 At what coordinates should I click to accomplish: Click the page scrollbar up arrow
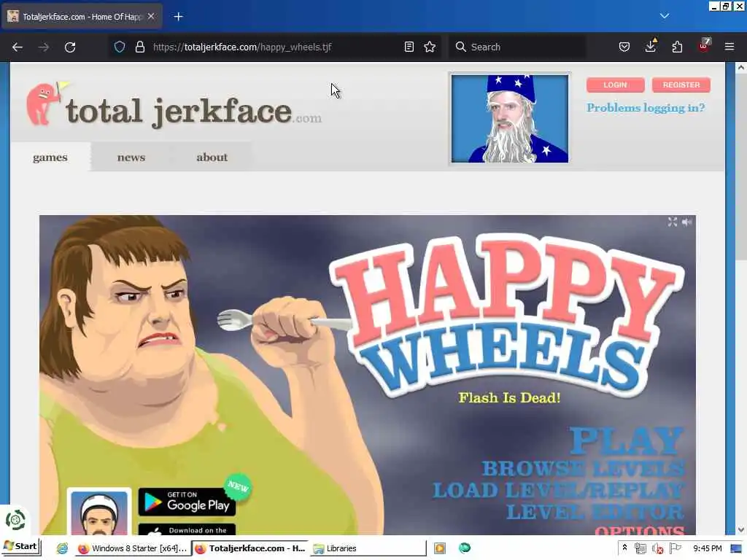(741, 68)
